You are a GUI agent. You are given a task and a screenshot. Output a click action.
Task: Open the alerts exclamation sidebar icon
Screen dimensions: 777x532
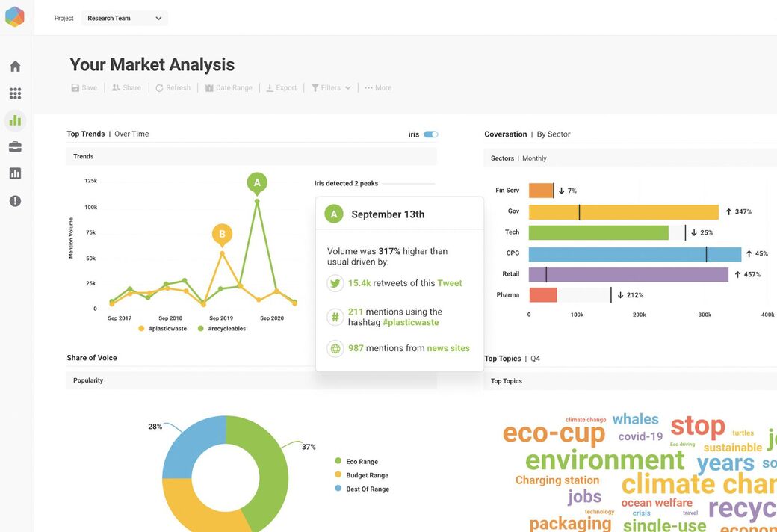[x=16, y=201]
